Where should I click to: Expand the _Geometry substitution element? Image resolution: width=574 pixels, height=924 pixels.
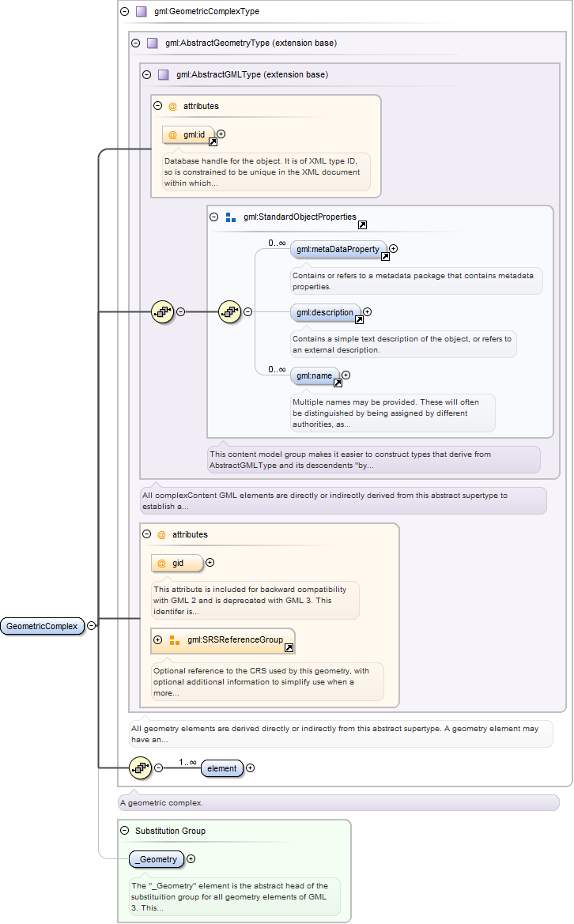[x=191, y=859]
